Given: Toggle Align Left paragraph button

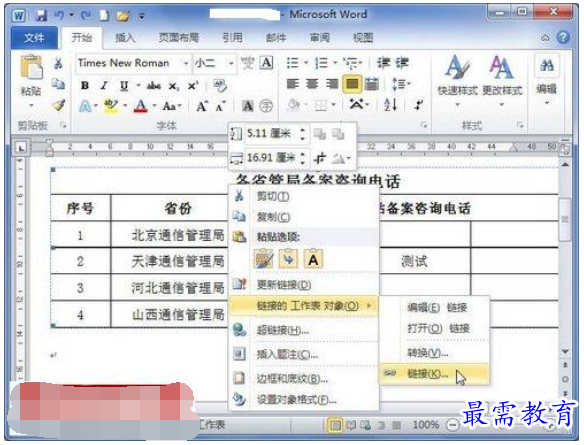Looking at the screenshot, I should (x=293, y=84).
